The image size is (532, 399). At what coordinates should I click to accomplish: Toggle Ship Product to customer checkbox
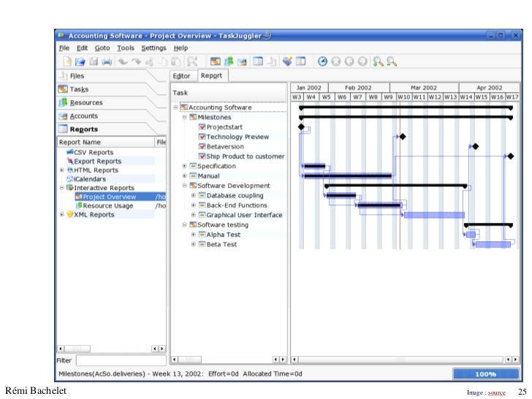coord(202,156)
